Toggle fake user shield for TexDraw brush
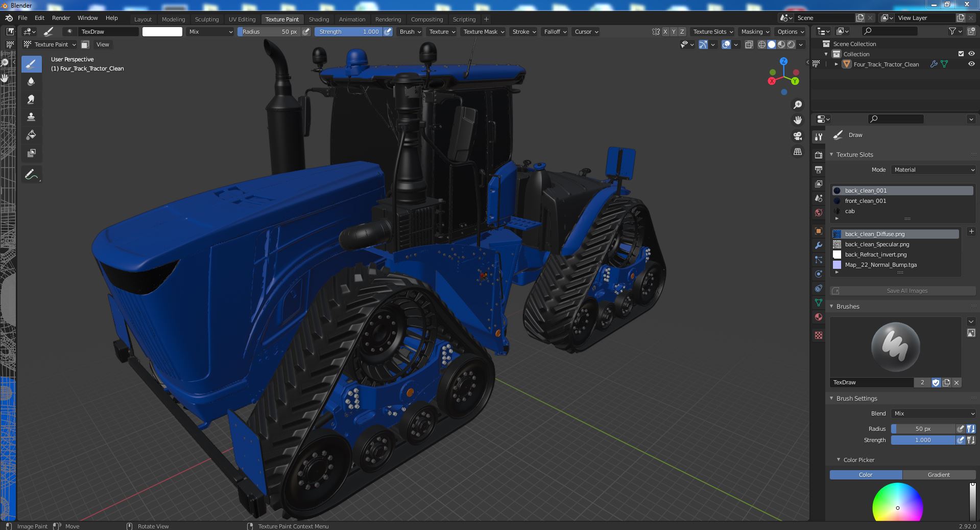 (x=936, y=382)
